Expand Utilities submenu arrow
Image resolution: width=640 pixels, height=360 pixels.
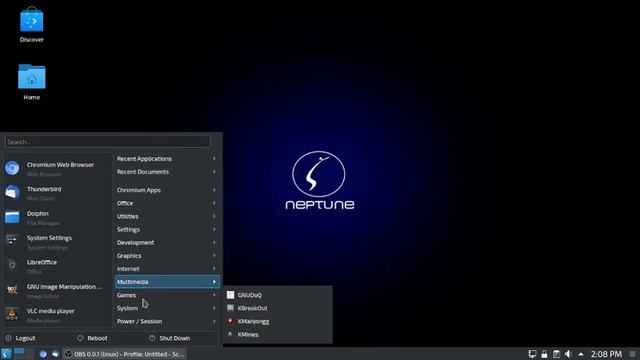tap(214, 216)
